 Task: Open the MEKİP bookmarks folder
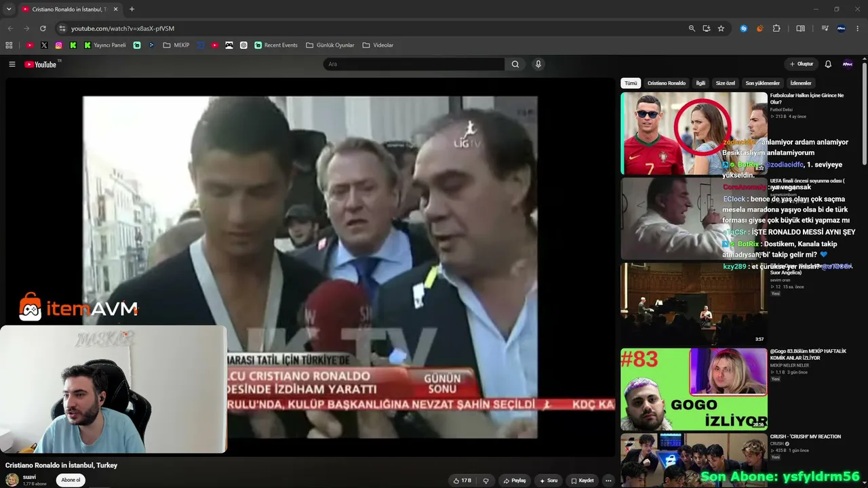pyautogui.click(x=176, y=45)
